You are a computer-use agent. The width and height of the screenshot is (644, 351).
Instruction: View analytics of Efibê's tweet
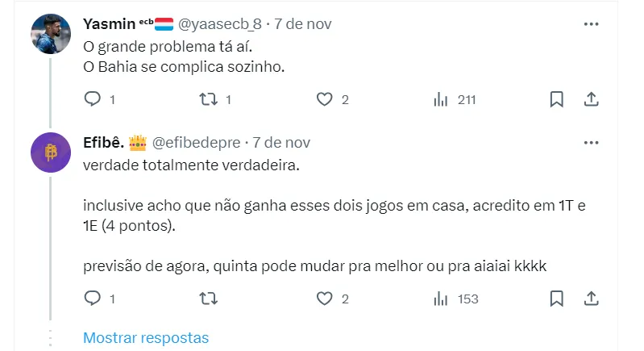[441, 299]
